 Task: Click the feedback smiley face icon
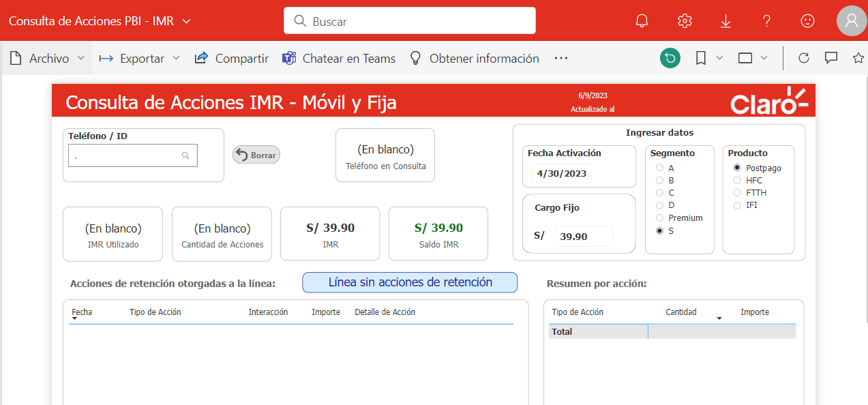point(807,20)
